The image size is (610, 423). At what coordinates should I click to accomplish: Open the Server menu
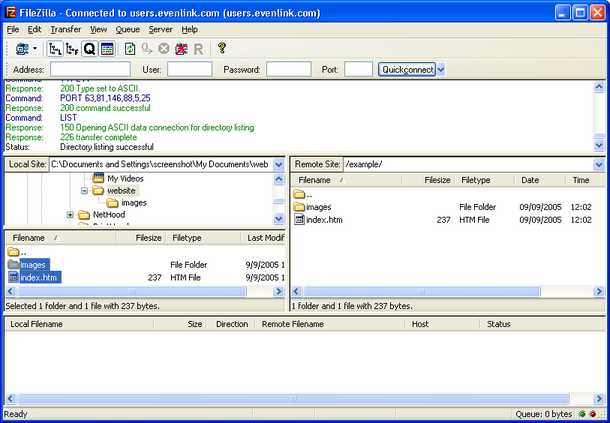pos(160,30)
